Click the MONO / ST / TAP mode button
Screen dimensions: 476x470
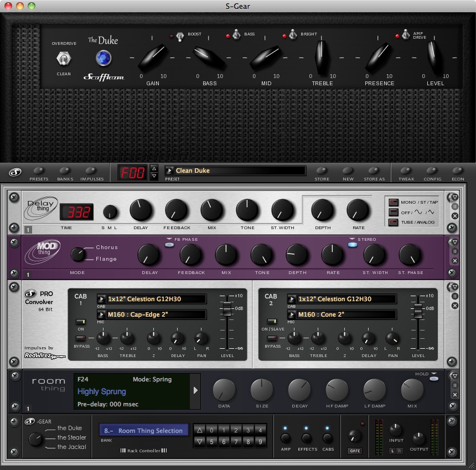394,202
